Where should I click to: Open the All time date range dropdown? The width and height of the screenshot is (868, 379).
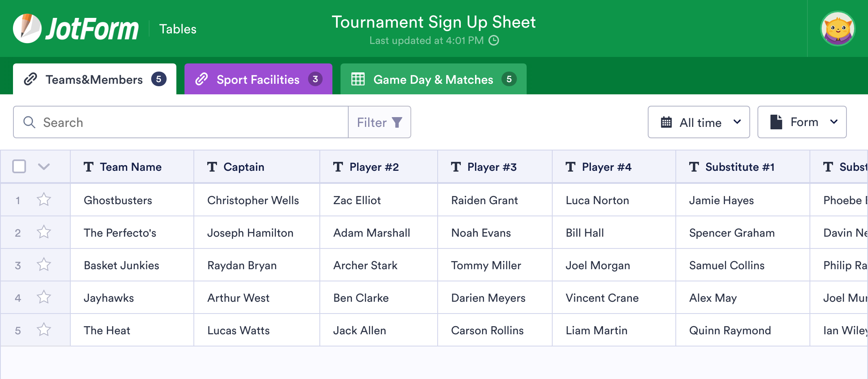click(x=699, y=122)
